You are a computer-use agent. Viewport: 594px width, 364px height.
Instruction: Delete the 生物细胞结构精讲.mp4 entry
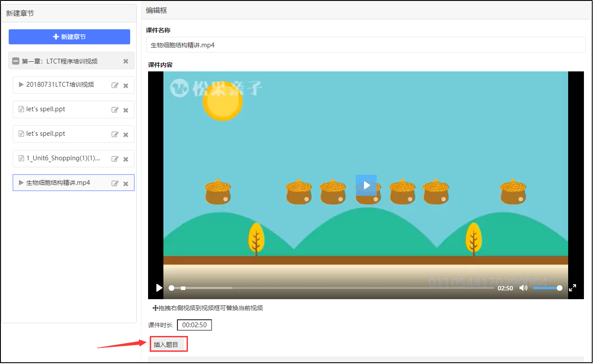click(126, 184)
